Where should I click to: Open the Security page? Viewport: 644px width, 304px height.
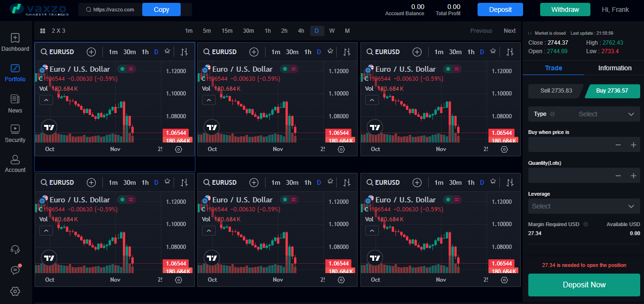(15, 134)
